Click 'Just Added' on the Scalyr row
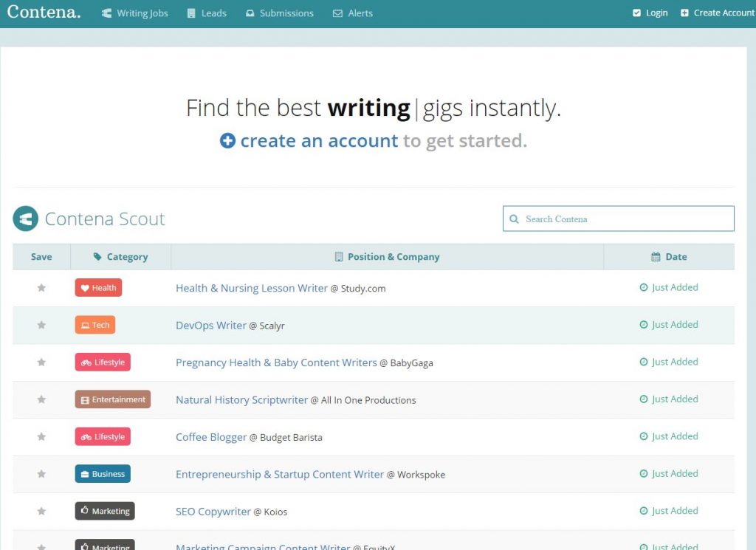Screen dimensions: 756x550 tap(669, 324)
